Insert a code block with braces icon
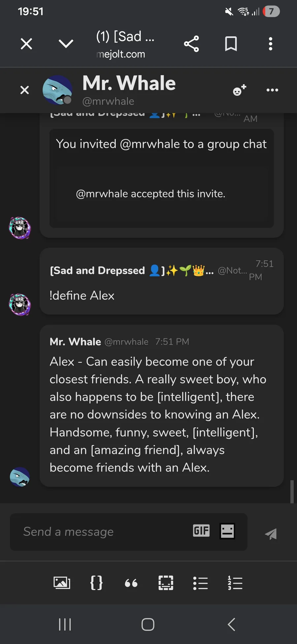Viewport: 297px width, 644px height. (x=96, y=583)
